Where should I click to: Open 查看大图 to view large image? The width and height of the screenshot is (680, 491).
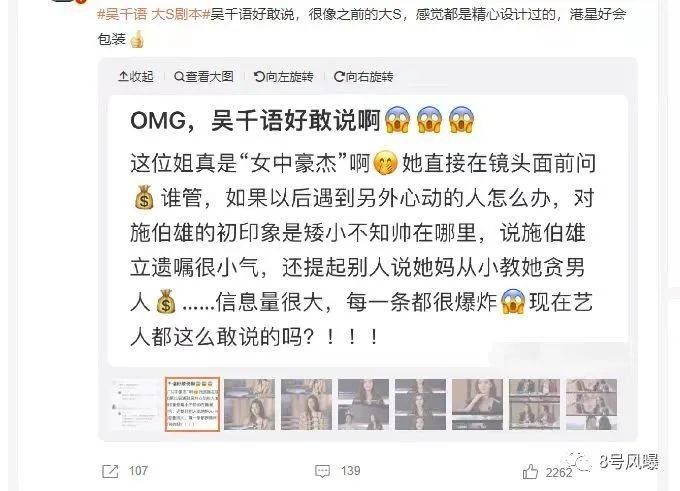click(203, 77)
